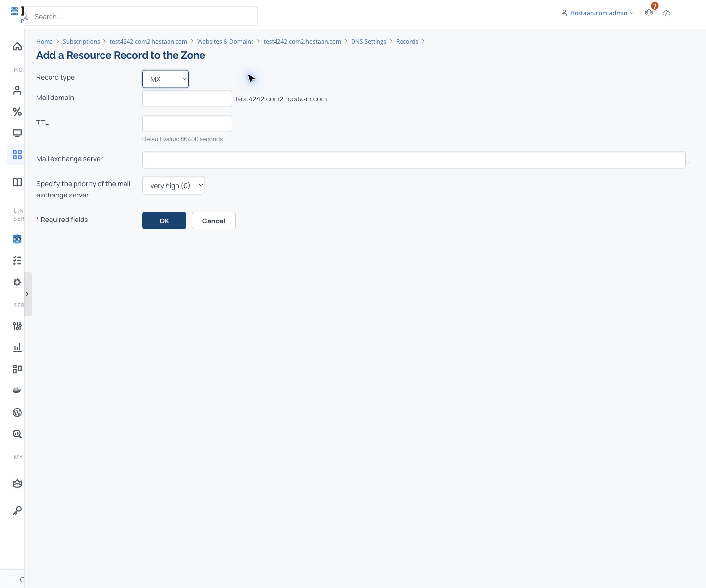Open the person (Customers) sidebar icon

click(x=17, y=90)
